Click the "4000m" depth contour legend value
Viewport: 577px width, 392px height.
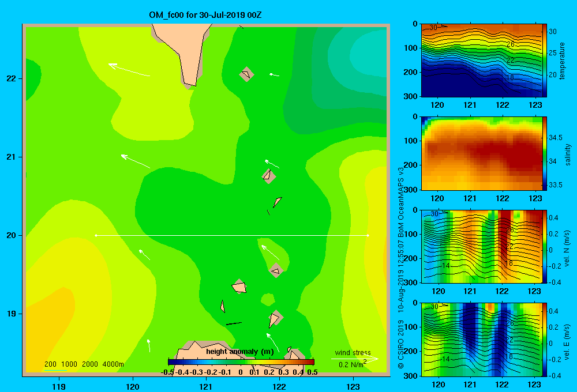point(113,364)
